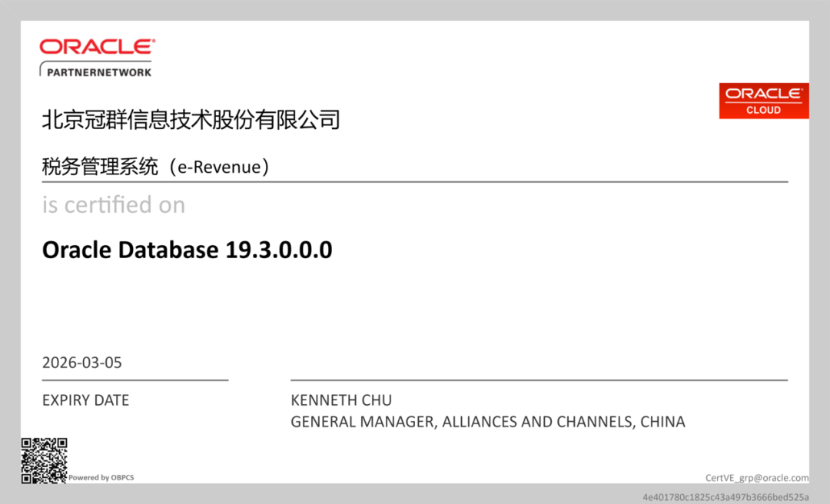Select the company name 北京冠群信息技术股份有限公司
This screenshot has height=504, width=830.
(x=191, y=120)
